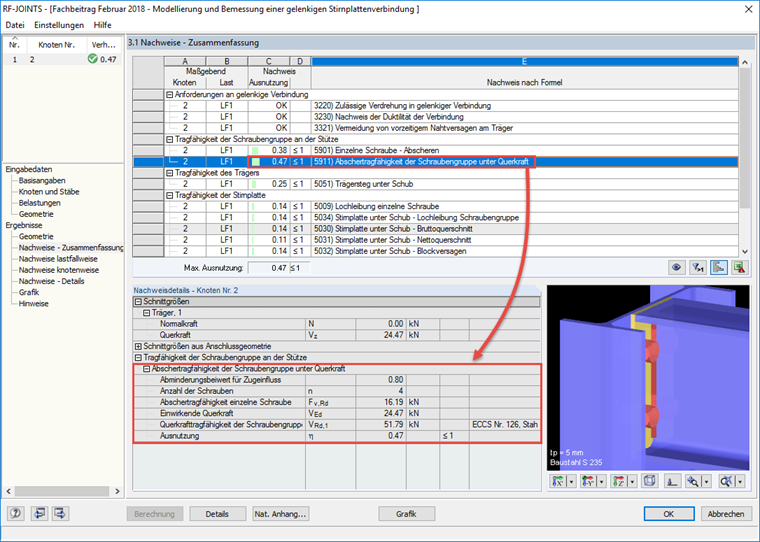
Task: Select 'Nachweise knotenweise' in the navigator
Action: point(59,270)
